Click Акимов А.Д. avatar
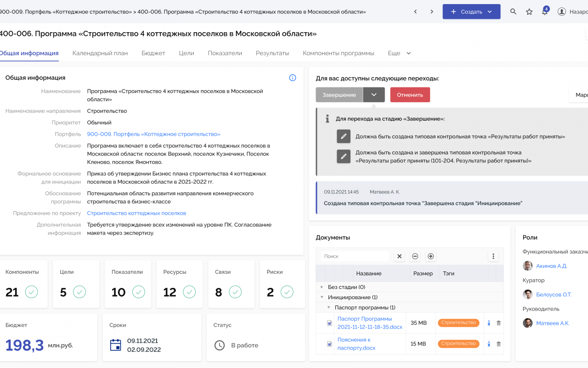The height and width of the screenshot is (368, 588). [527, 266]
